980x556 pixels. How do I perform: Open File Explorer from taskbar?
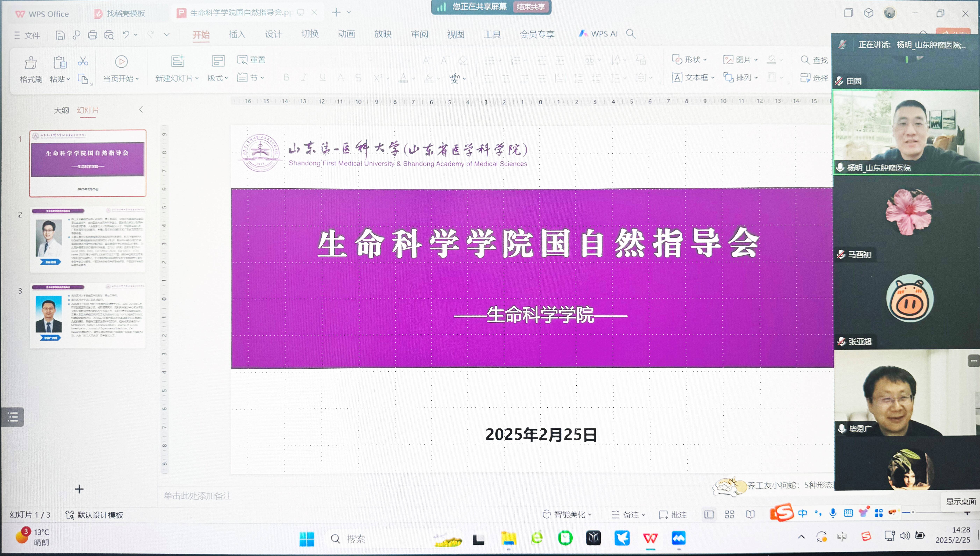tap(508, 538)
